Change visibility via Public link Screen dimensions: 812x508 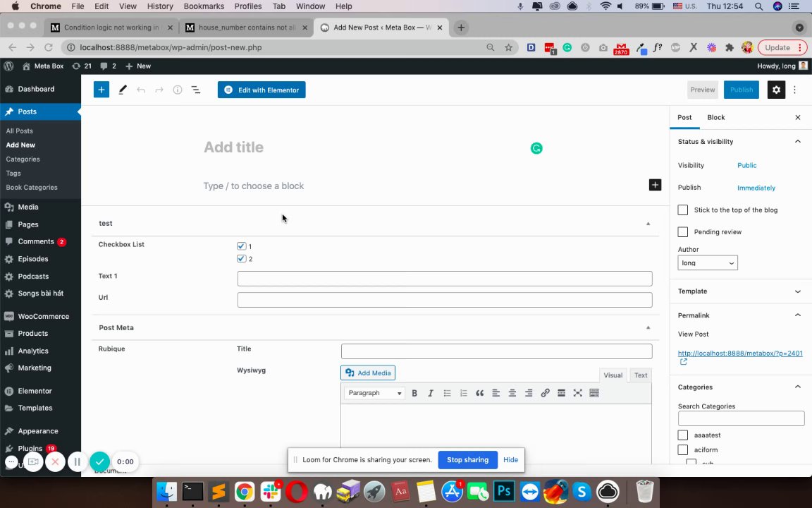click(746, 165)
